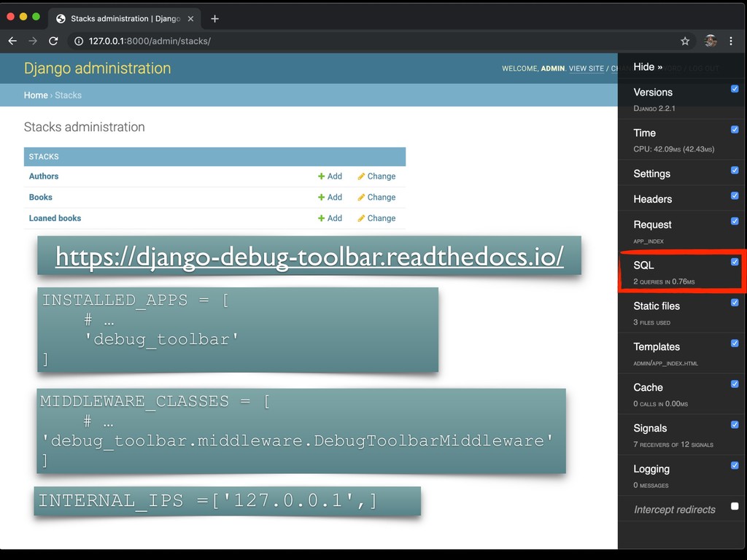This screenshot has width=747, height=560.
Task: Open the Books model link
Action: pos(41,197)
